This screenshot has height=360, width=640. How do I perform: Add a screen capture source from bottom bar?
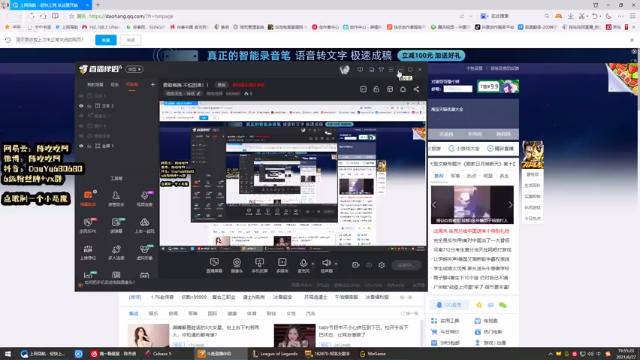point(214,265)
